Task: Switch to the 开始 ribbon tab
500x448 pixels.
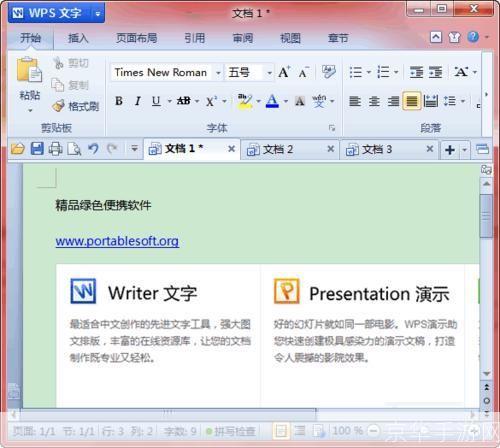Action: (x=30, y=38)
